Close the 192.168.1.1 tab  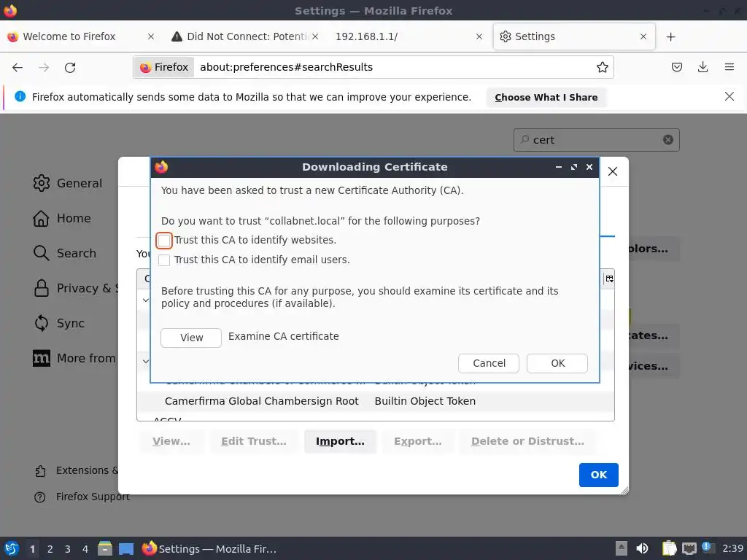click(x=479, y=36)
